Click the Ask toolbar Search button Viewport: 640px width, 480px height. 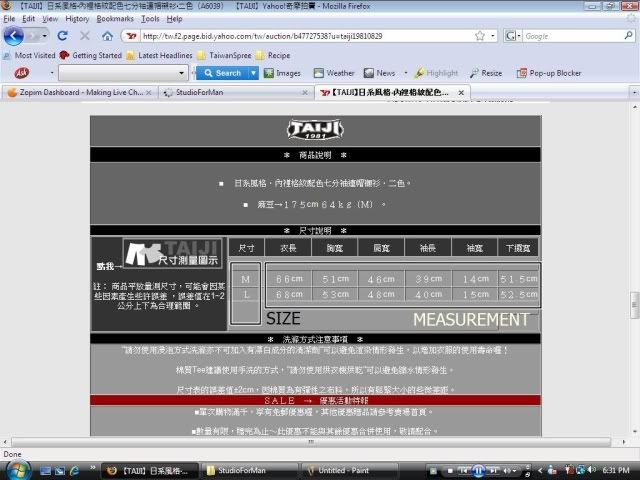(222, 73)
